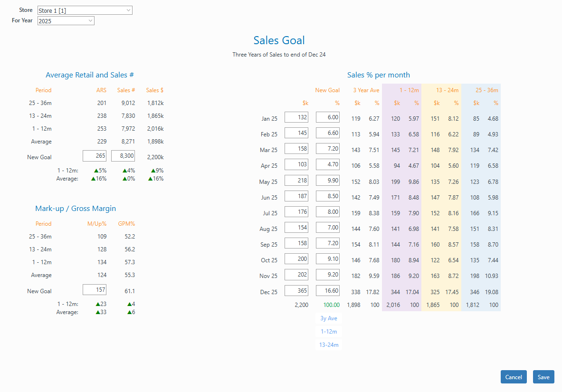Click the Apr 25 percent input
Image resolution: width=562 pixels, height=392 pixels.
[x=328, y=165]
